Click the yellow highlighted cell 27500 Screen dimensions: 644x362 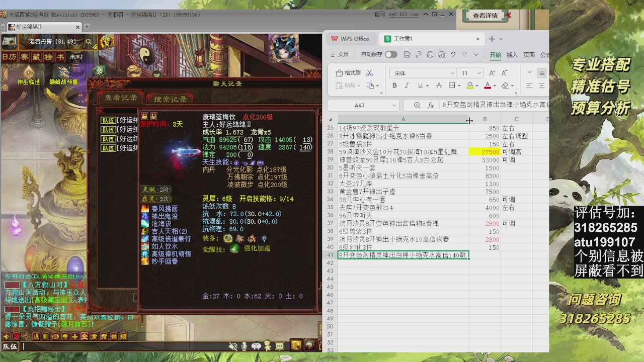point(485,152)
